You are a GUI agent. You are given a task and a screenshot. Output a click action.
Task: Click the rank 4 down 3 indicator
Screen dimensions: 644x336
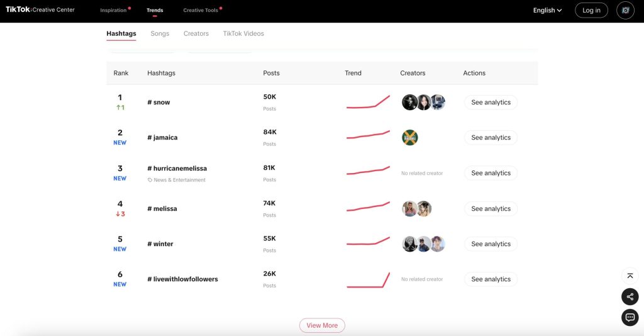pyautogui.click(x=120, y=214)
